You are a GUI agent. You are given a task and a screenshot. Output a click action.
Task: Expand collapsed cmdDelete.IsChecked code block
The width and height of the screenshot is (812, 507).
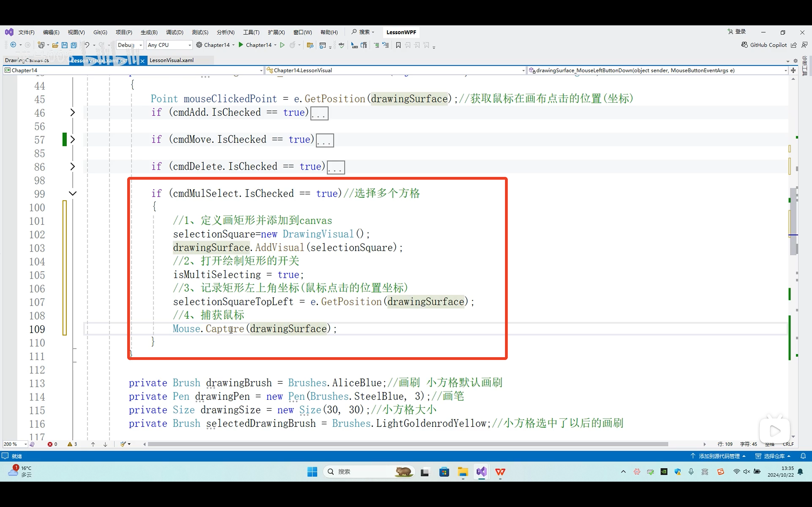[72, 167]
